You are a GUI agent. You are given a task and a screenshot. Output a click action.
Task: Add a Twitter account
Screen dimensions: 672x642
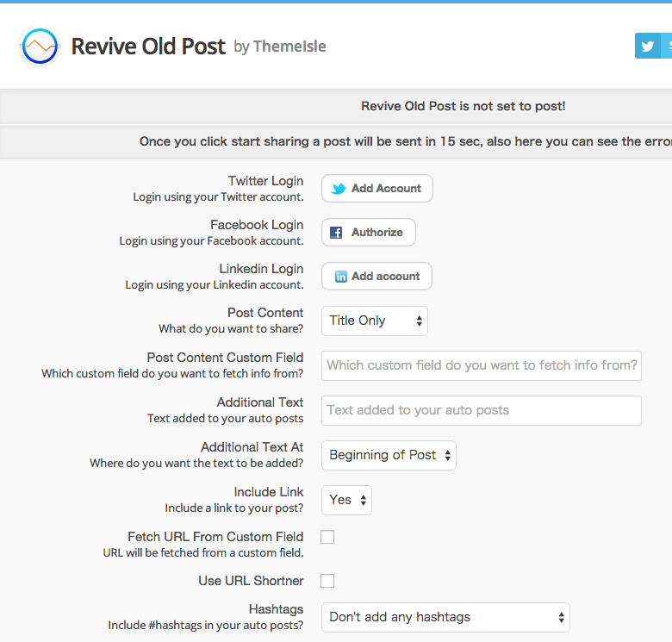[377, 188]
